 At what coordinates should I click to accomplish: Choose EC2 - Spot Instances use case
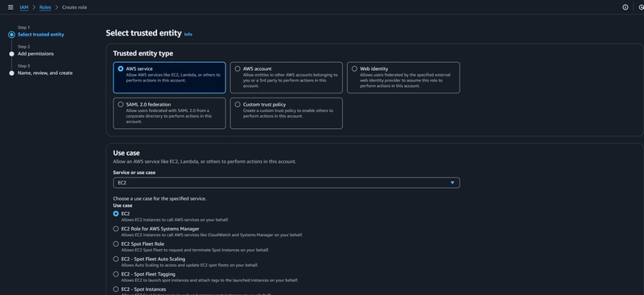tap(116, 289)
